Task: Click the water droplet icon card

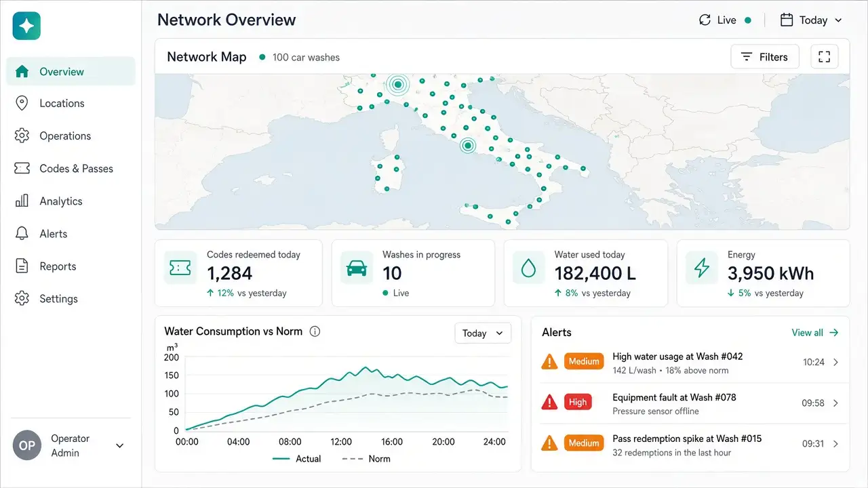Action: pos(528,268)
